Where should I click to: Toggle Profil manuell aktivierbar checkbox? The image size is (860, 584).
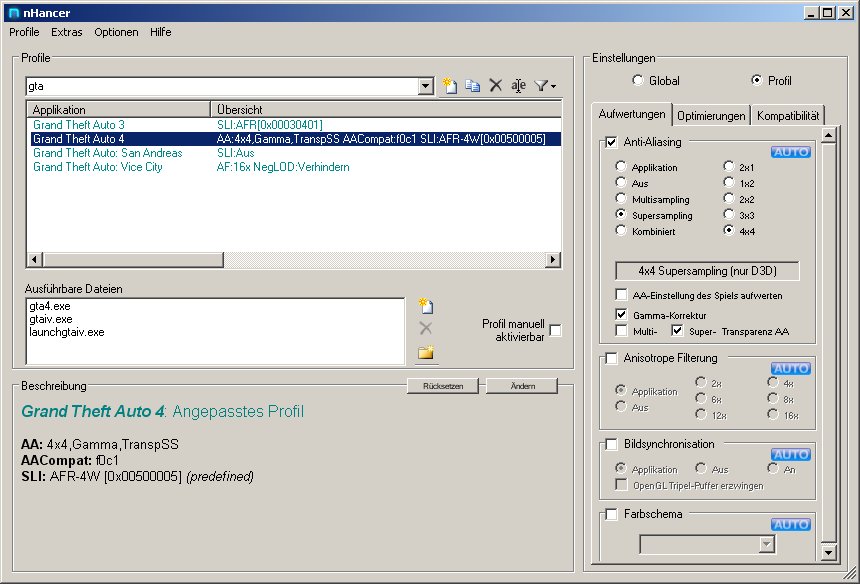click(555, 330)
